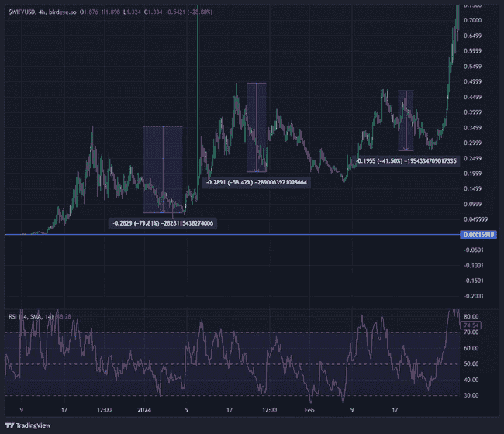Select the blue horizontal price line

tap(233, 235)
